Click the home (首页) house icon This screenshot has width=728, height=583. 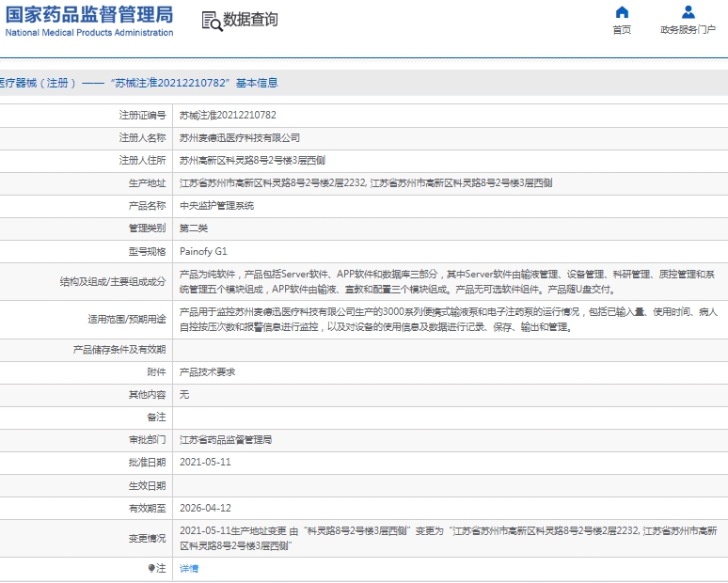(622, 12)
